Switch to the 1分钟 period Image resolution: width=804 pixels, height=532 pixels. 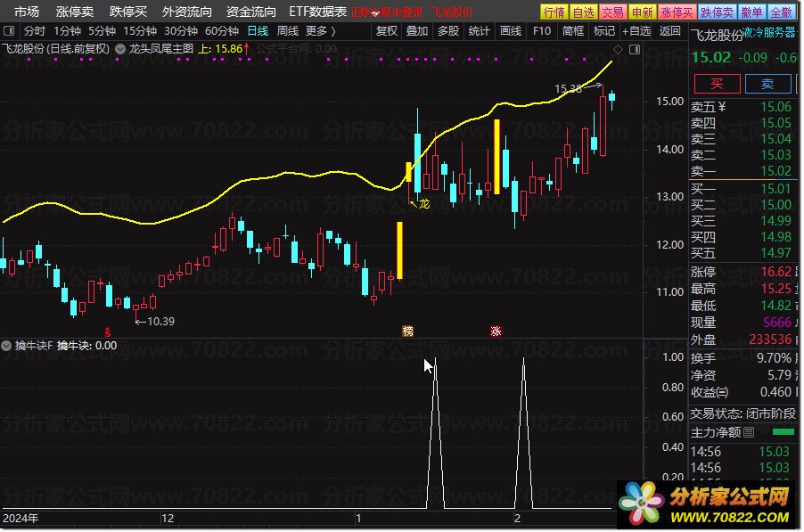(67, 31)
